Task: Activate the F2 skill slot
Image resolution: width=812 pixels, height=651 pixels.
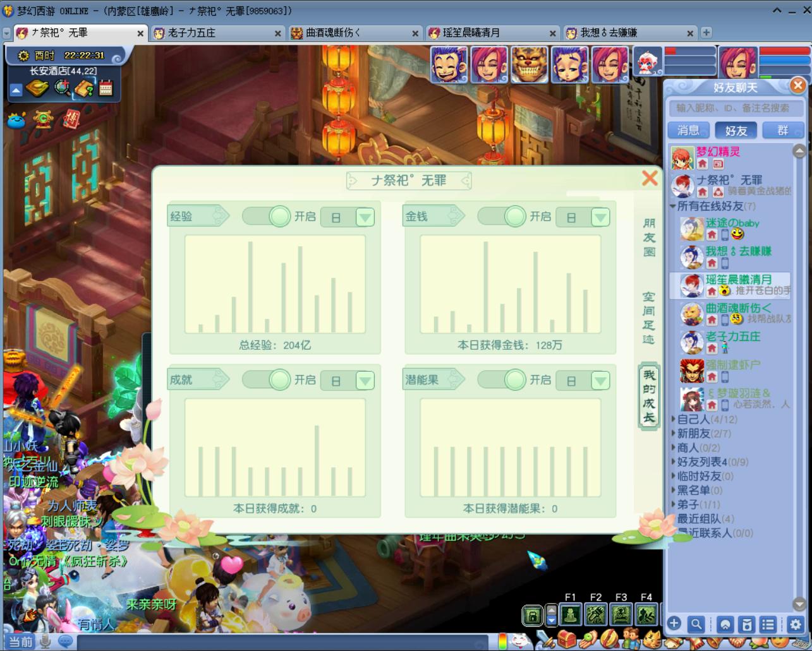Action: (x=596, y=614)
